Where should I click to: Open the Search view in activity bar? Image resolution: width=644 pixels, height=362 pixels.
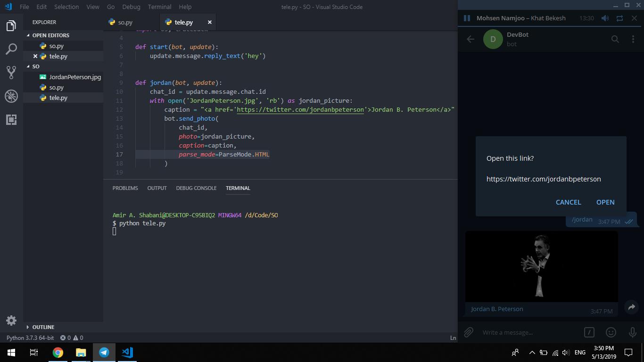tap(11, 49)
